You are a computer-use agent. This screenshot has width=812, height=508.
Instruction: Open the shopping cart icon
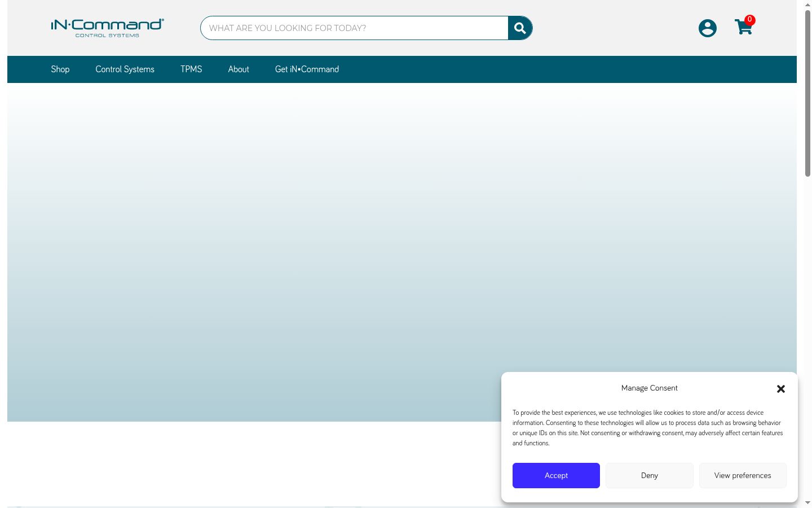(x=744, y=27)
